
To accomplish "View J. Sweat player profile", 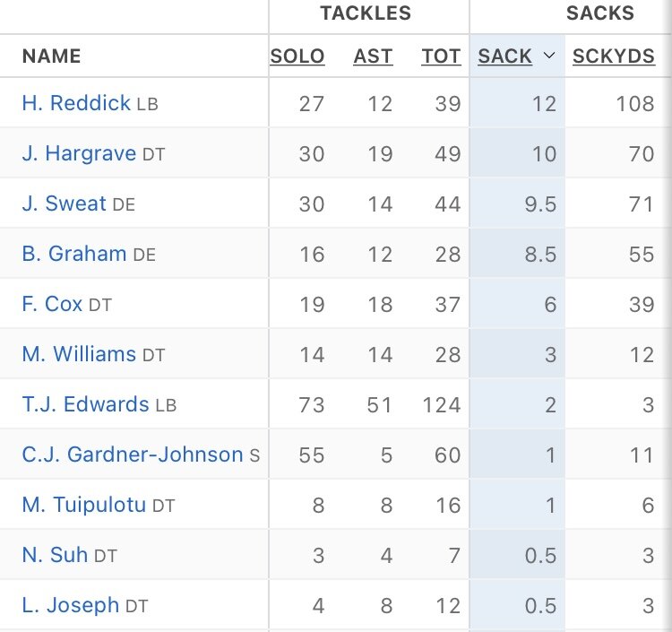I will 64,203.
